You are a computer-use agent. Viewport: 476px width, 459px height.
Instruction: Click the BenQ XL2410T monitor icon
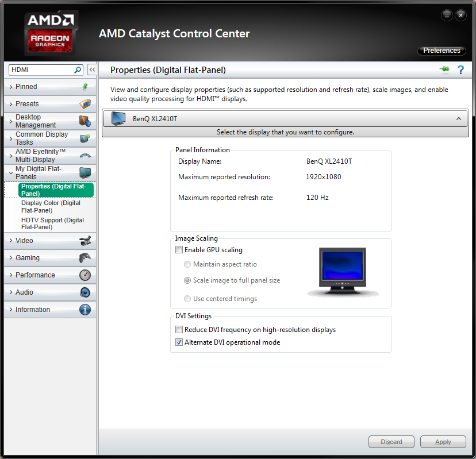[x=118, y=118]
